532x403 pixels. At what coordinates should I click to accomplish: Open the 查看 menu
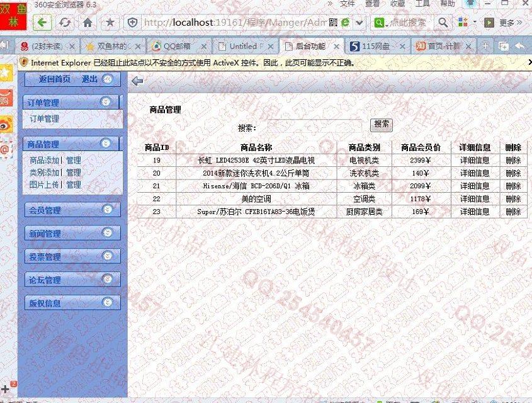point(373,4)
